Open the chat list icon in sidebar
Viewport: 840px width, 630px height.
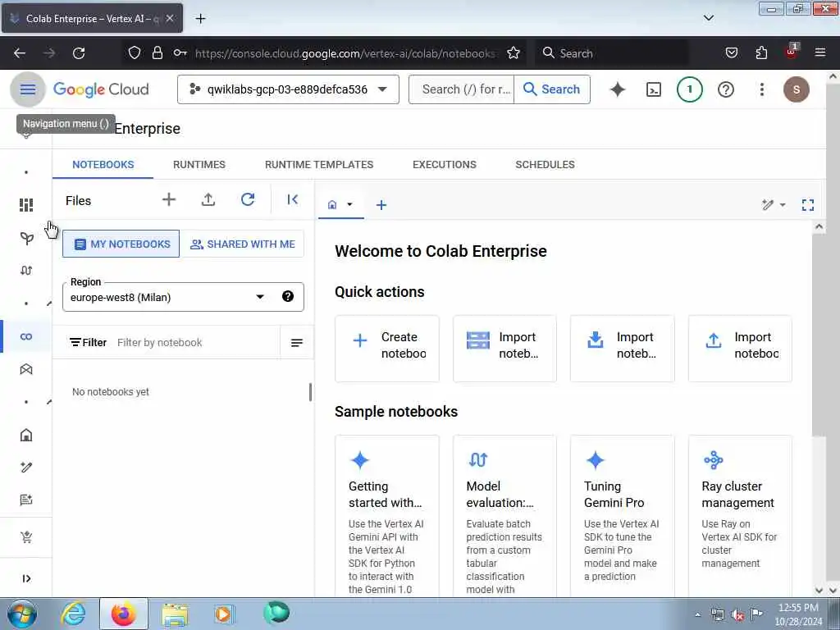coord(26,500)
